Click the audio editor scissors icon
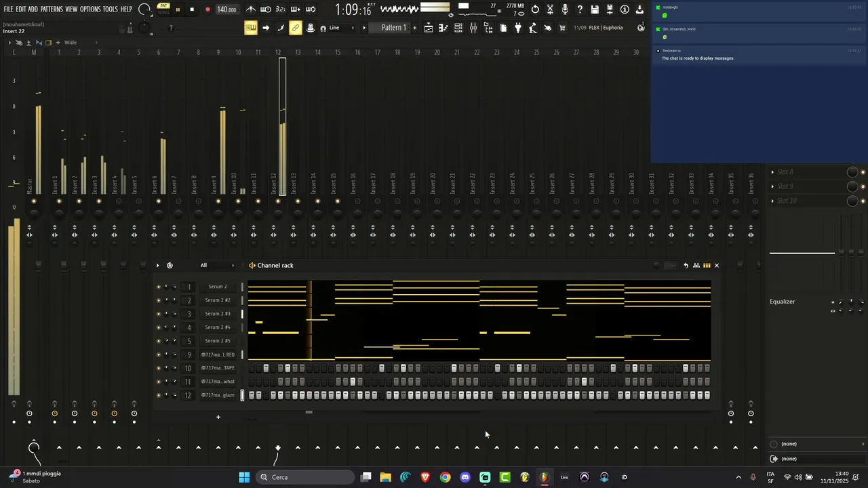This screenshot has height=488, width=868. point(550,9)
